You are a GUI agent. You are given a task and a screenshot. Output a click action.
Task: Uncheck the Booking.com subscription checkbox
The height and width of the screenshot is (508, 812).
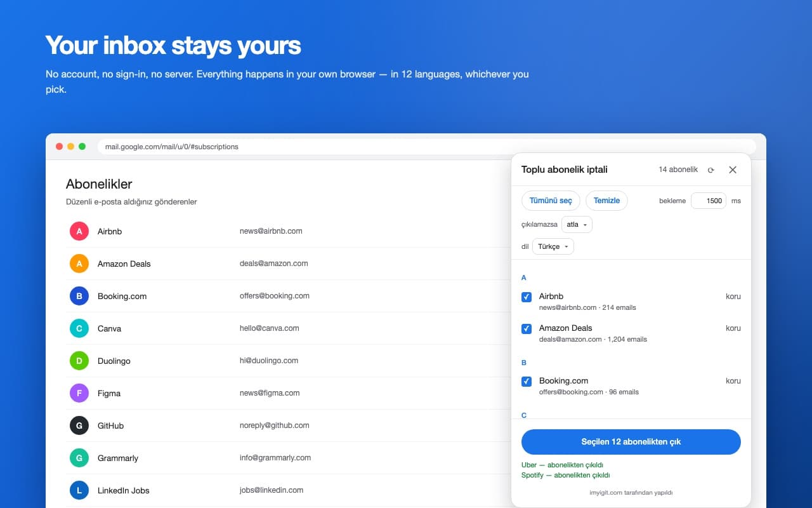click(527, 381)
